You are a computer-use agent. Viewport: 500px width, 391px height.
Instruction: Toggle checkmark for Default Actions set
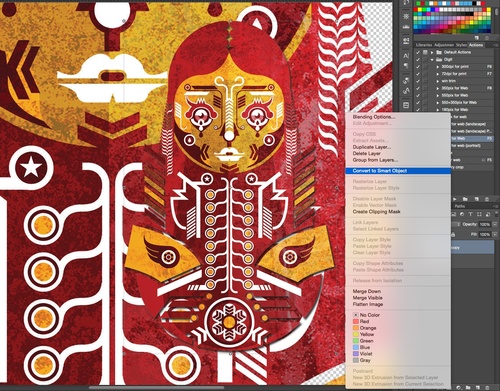418,52
